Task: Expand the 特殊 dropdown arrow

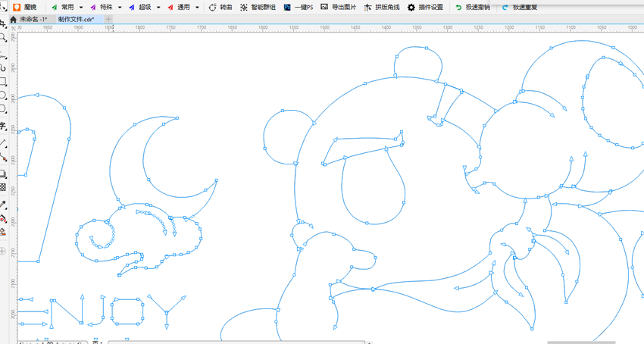Action: coord(120,8)
